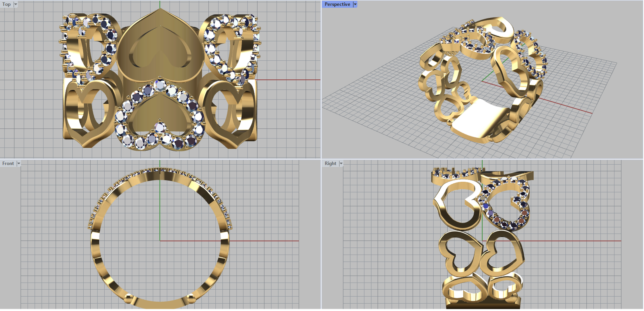Activate the Perspective viewport title label
This screenshot has height=311, width=644.
pos(337,4)
